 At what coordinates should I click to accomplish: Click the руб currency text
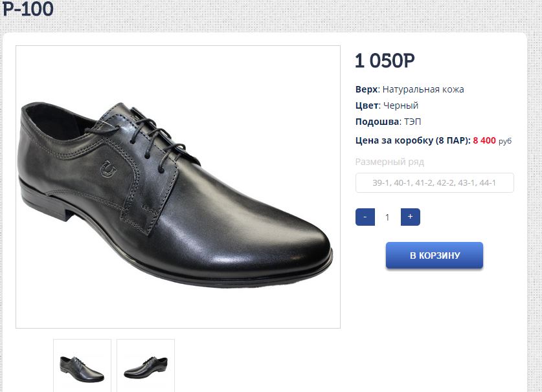pos(505,140)
